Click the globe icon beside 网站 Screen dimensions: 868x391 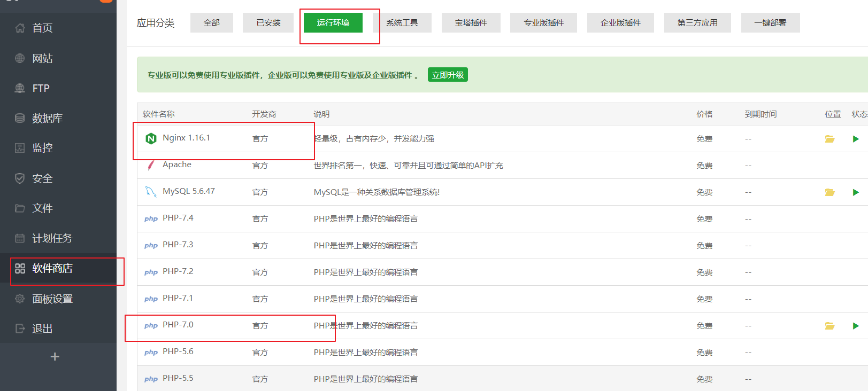20,58
